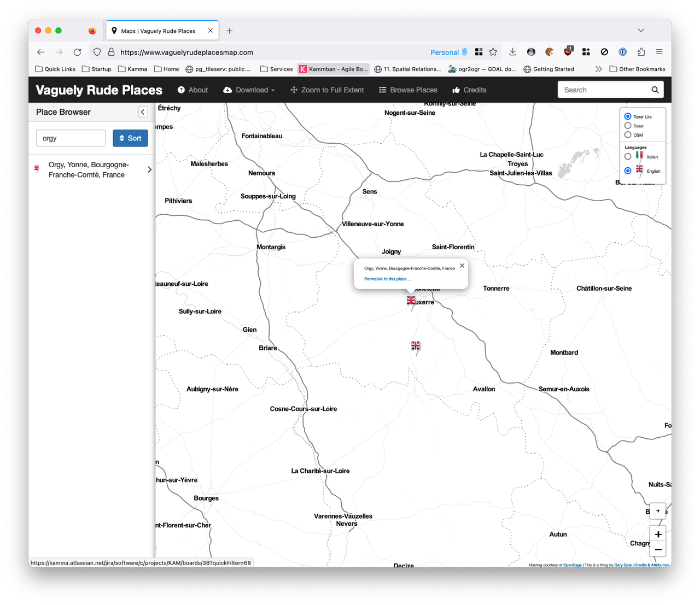This screenshot has width=700, height=605.
Task: Close the Orgy place popup
Action: pos(462,266)
